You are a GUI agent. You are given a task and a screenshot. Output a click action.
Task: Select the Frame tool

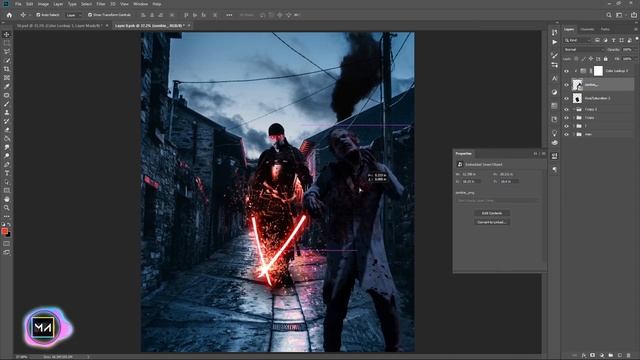[7, 78]
